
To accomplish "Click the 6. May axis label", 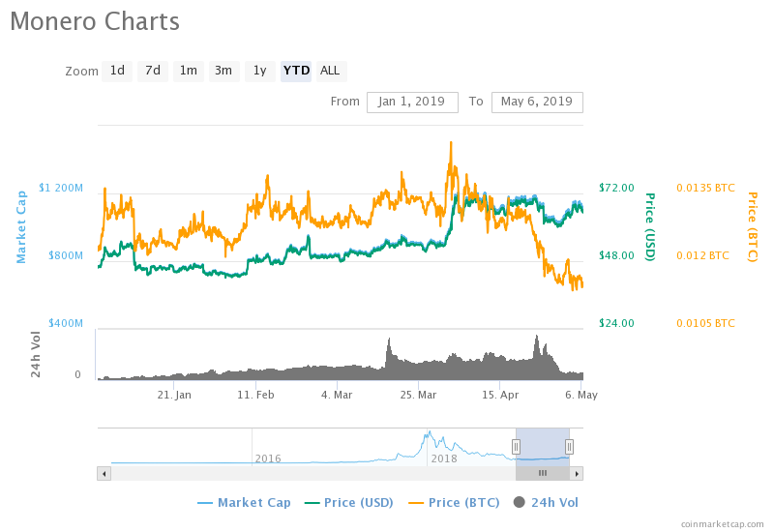I will point(581,396).
